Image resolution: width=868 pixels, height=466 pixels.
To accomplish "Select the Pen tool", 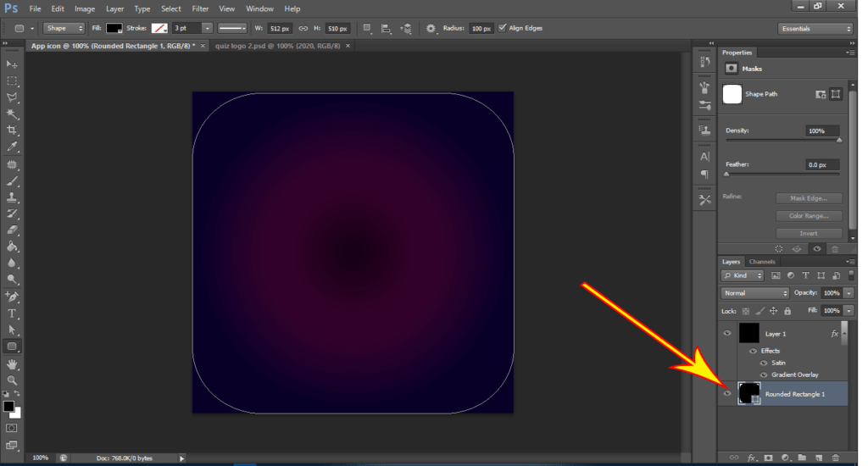I will (x=12, y=297).
